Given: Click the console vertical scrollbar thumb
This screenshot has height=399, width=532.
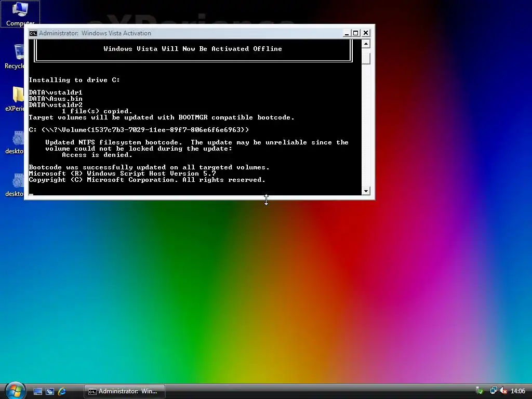Looking at the screenshot, I should 366,58.
